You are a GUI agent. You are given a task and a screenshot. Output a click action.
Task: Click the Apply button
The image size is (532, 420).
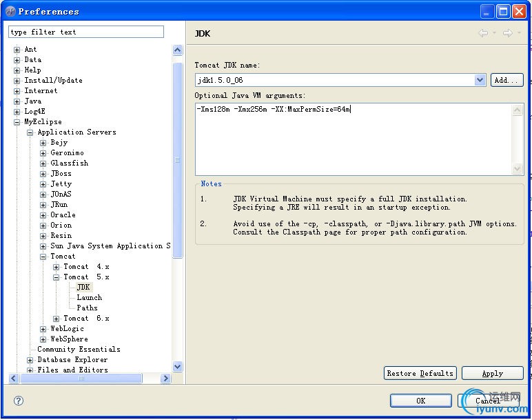[x=492, y=373]
